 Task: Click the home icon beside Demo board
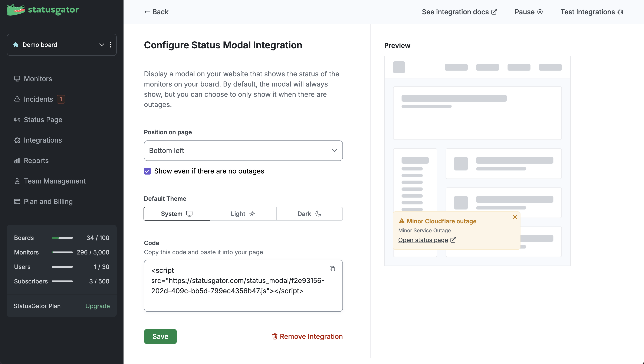(x=16, y=45)
